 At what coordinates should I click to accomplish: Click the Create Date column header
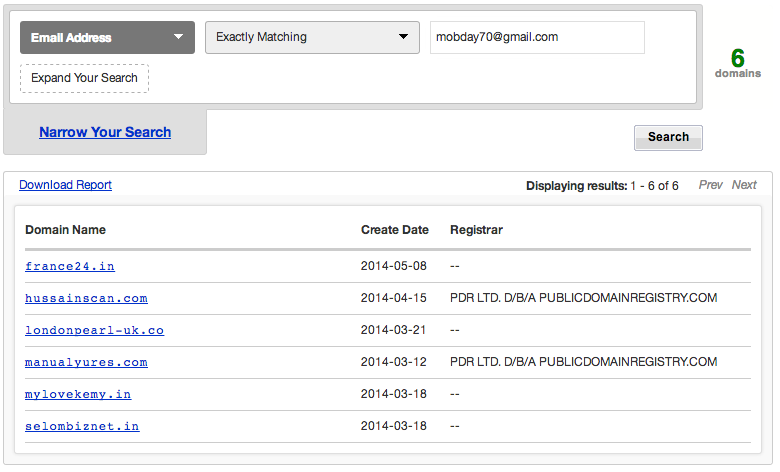[394, 230]
